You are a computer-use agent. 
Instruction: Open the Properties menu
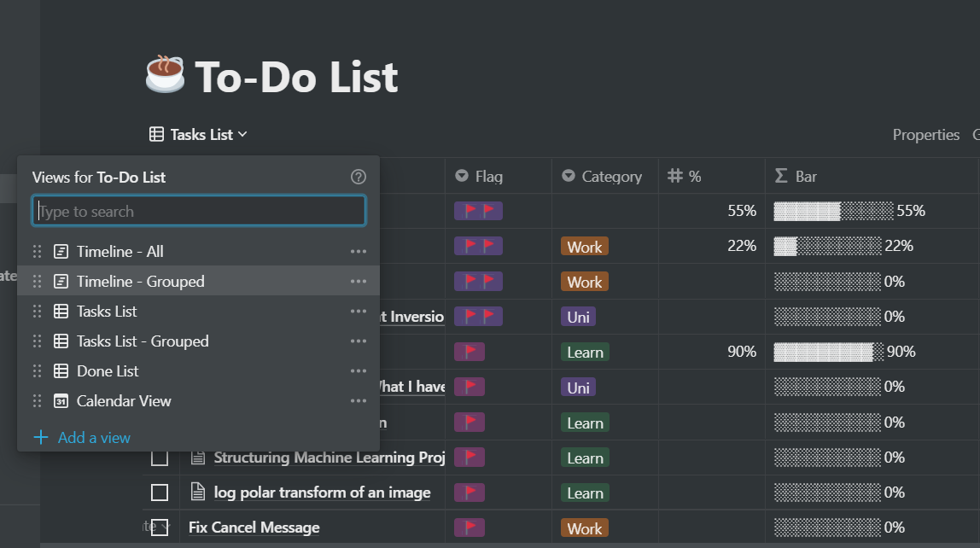click(x=925, y=134)
